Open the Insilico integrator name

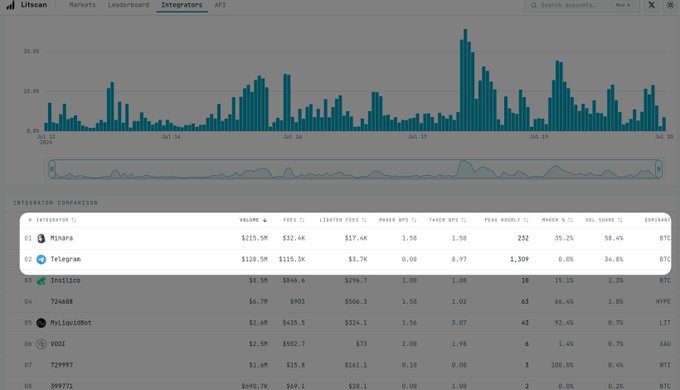(65, 281)
